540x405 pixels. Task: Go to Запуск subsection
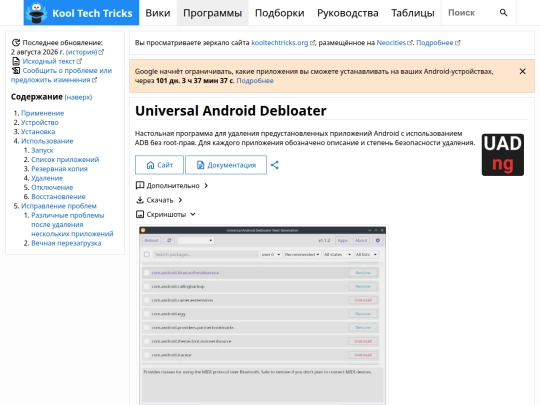point(42,150)
